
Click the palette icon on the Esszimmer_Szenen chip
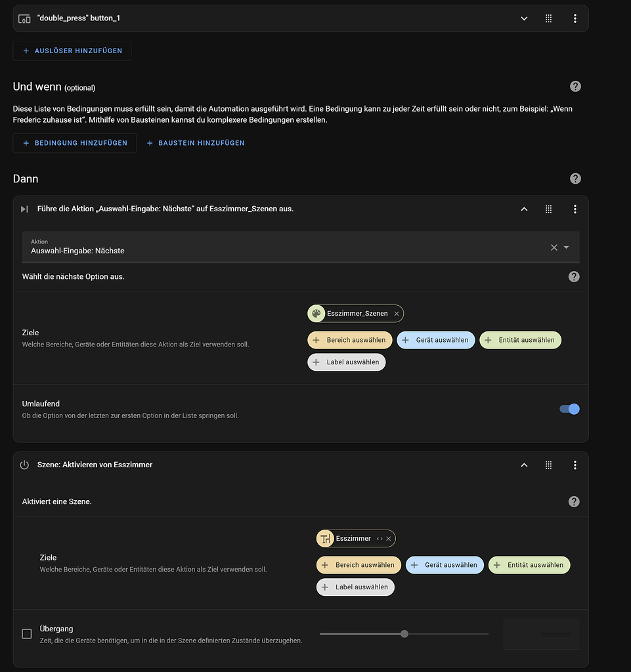pos(315,313)
